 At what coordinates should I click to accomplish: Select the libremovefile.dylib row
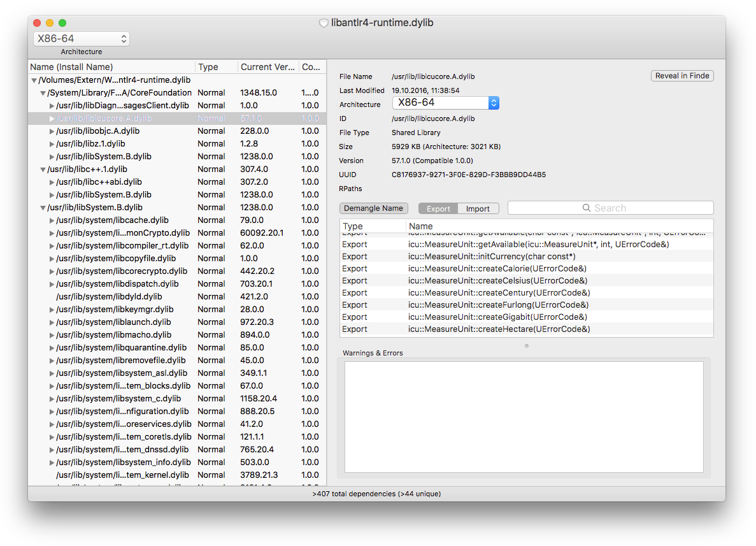178,361
